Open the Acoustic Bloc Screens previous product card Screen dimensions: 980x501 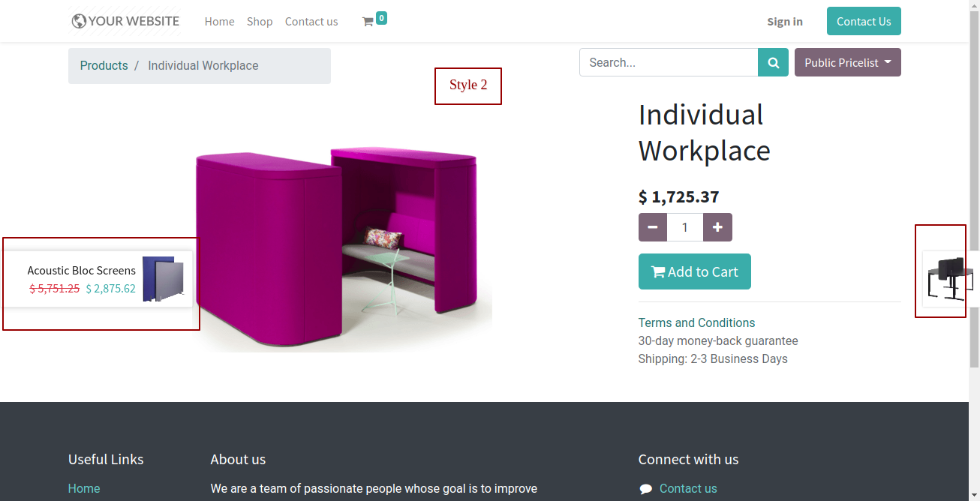pos(98,279)
